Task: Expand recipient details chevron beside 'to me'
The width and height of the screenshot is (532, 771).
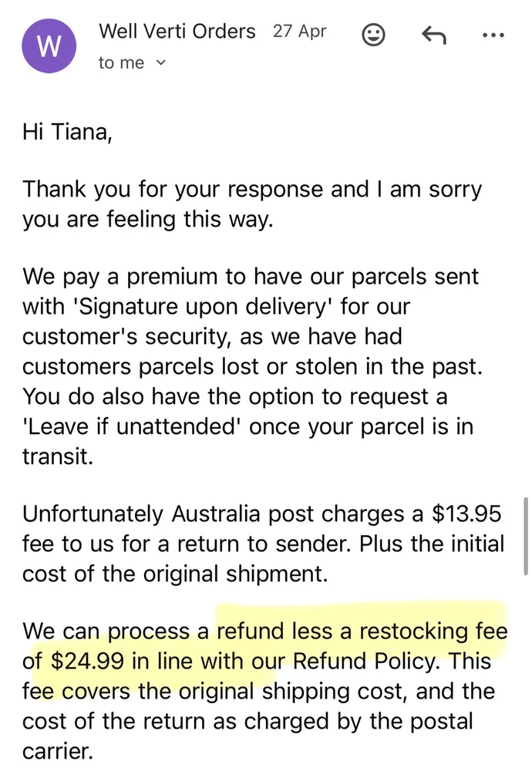Action: pyautogui.click(x=160, y=63)
